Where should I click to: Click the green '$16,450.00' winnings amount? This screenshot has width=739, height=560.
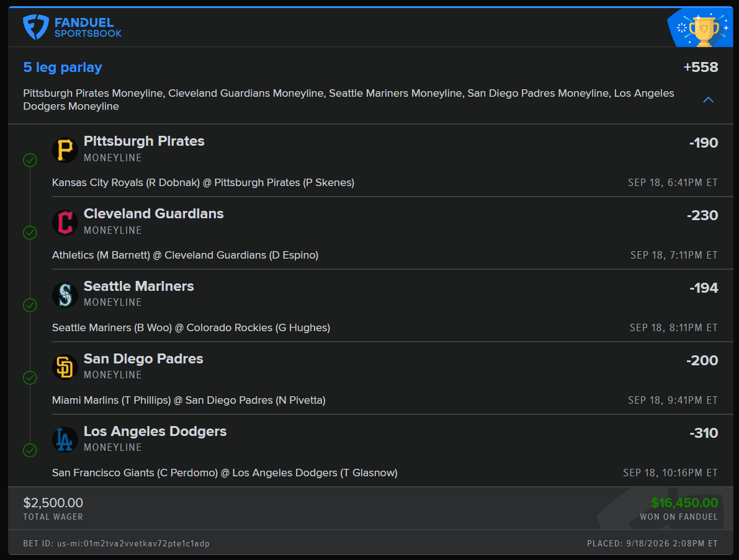[684, 503]
